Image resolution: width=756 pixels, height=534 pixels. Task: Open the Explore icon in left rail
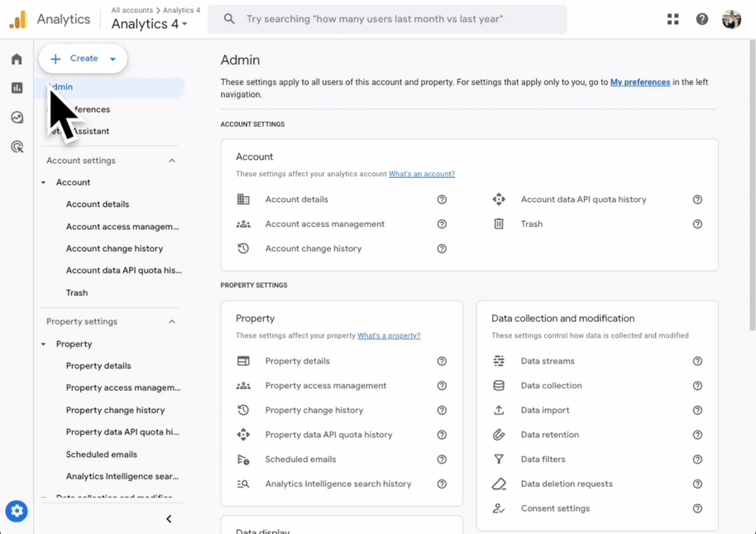tap(17, 118)
